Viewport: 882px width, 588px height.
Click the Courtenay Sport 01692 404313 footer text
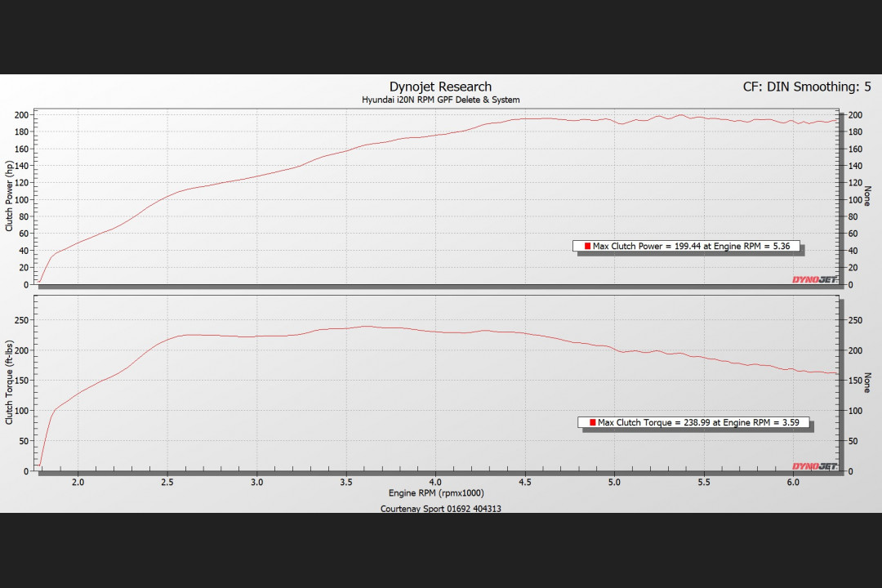point(440,509)
